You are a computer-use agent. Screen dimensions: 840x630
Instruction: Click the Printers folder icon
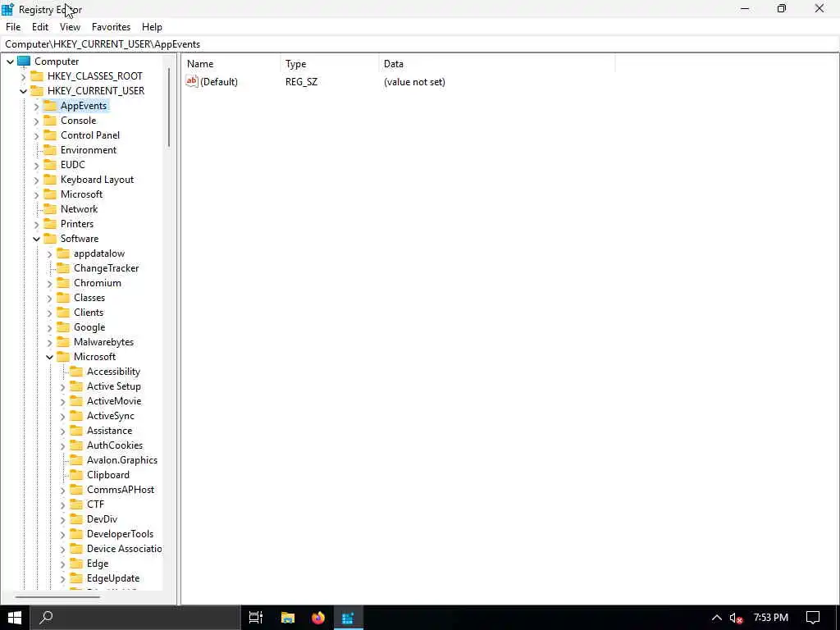tap(50, 223)
